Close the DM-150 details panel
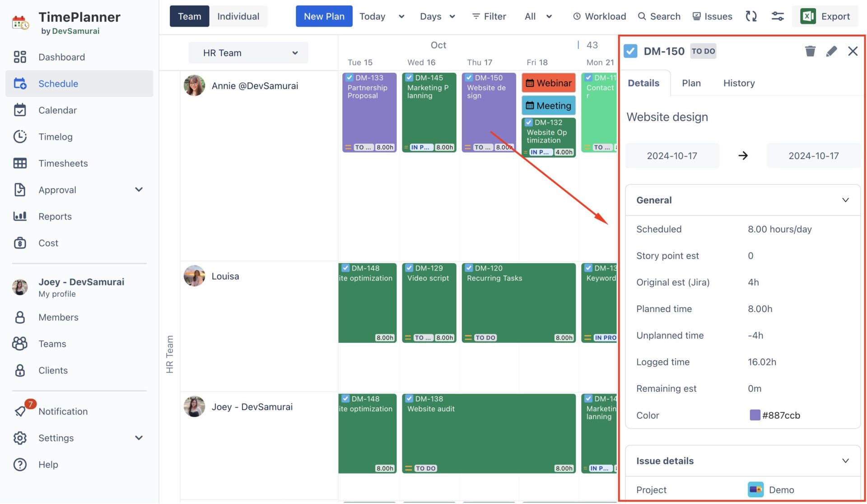 tap(853, 51)
